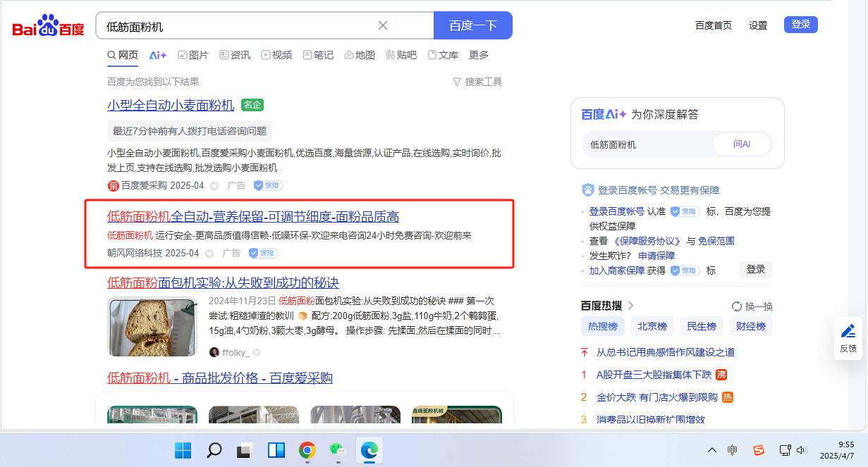Screen dimensions: 868x467
Task: Open result 低筋面粉机全自动-营养保留
Action: tap(253, 216)
